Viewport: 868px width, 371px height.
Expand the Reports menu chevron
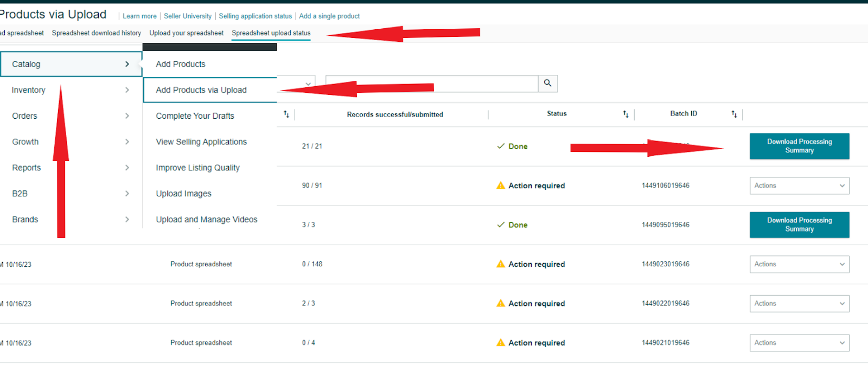(127, 168)
